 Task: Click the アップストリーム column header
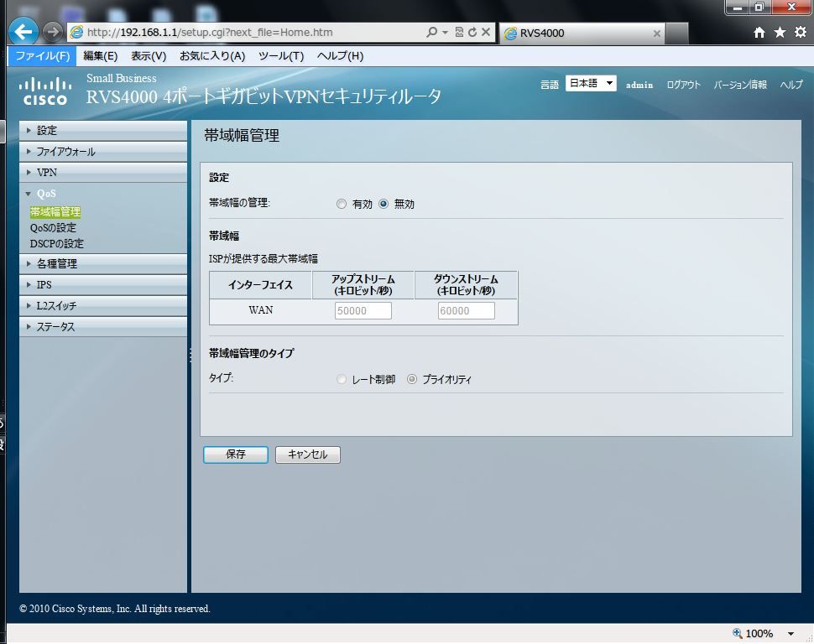coord(363,285)
